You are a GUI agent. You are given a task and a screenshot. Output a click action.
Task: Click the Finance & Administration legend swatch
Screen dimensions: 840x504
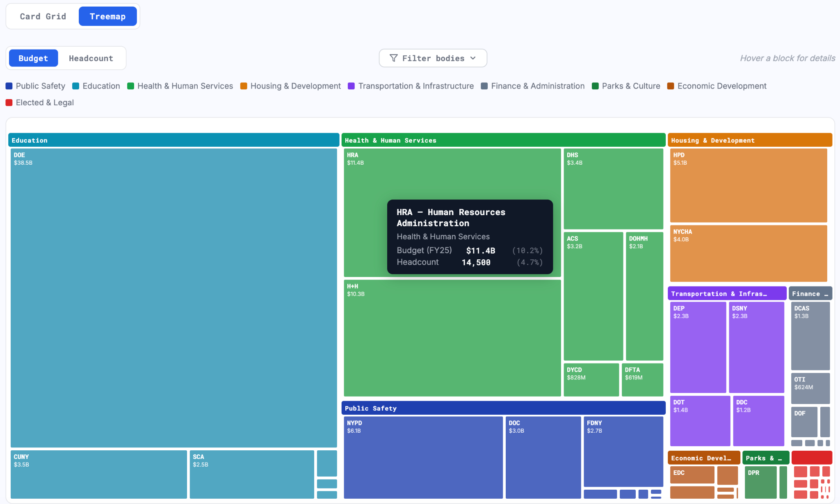pos(484,86)
